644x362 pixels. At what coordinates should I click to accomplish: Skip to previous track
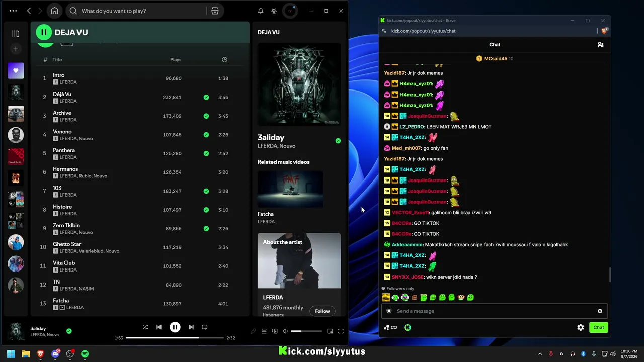point(159,327)
